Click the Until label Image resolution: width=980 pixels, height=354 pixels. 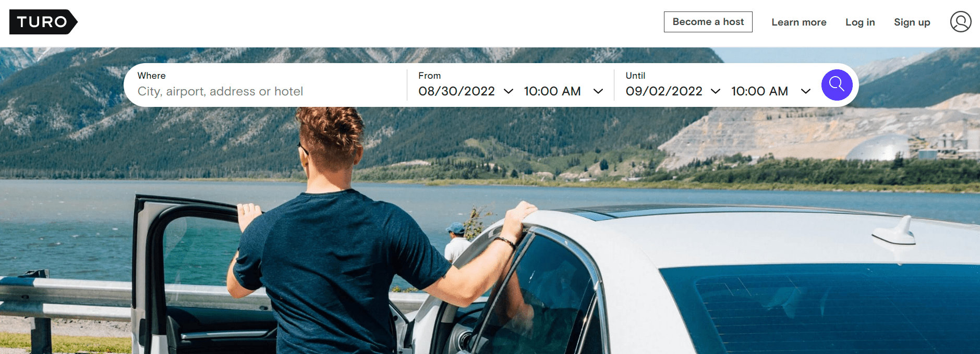coord(635,76)
